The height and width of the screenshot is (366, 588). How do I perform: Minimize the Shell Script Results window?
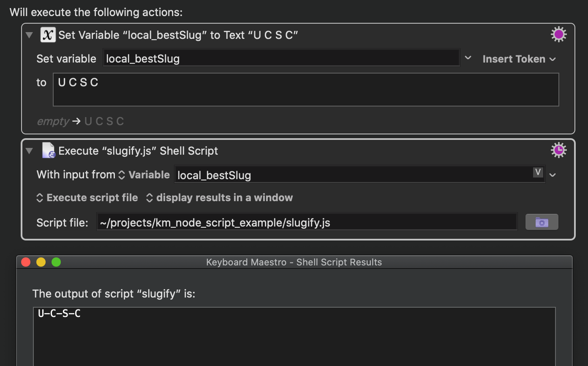(x=41, y=262)
